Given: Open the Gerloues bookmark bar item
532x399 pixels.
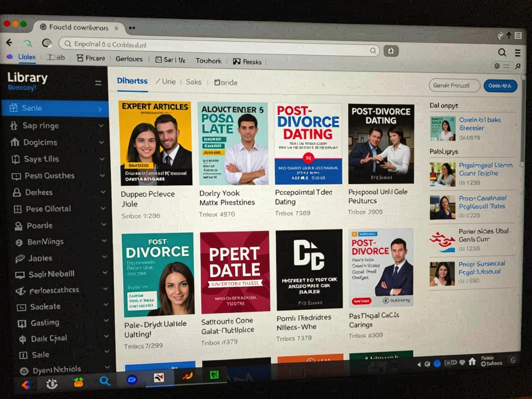Looking at the screenshot, I should [129, 59].
